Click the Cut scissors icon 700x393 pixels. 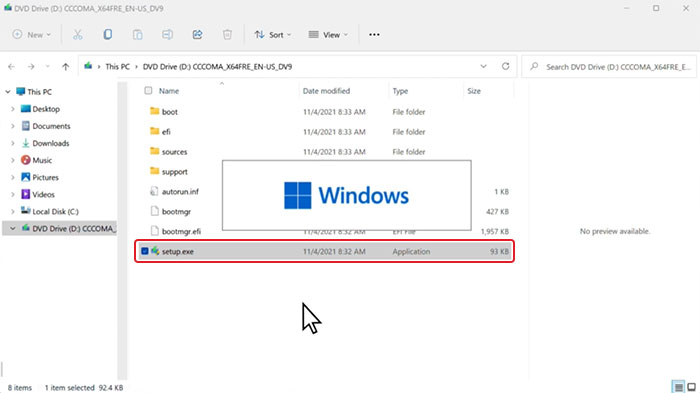click(78, 34)
